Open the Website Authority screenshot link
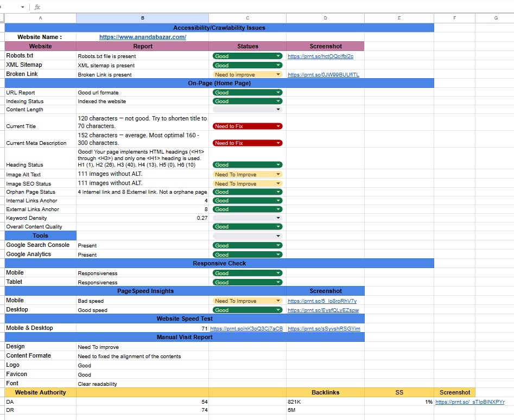 point(470,402)
